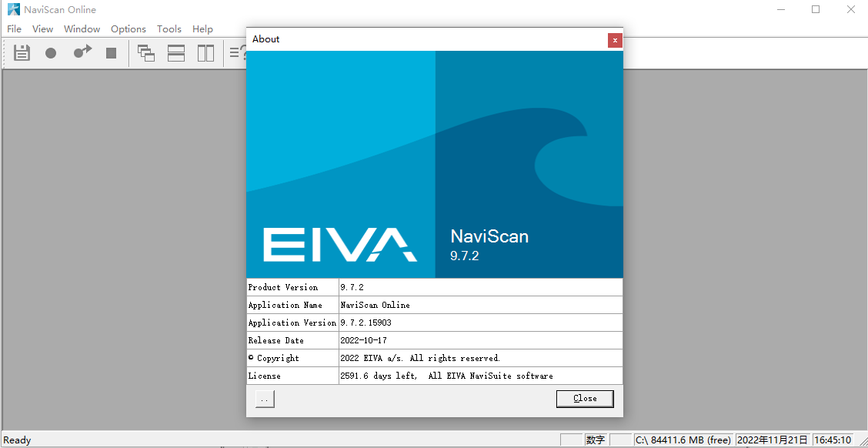Open the Tools menu
This screenshot has height=448, width=868.
tap(169, 28)
